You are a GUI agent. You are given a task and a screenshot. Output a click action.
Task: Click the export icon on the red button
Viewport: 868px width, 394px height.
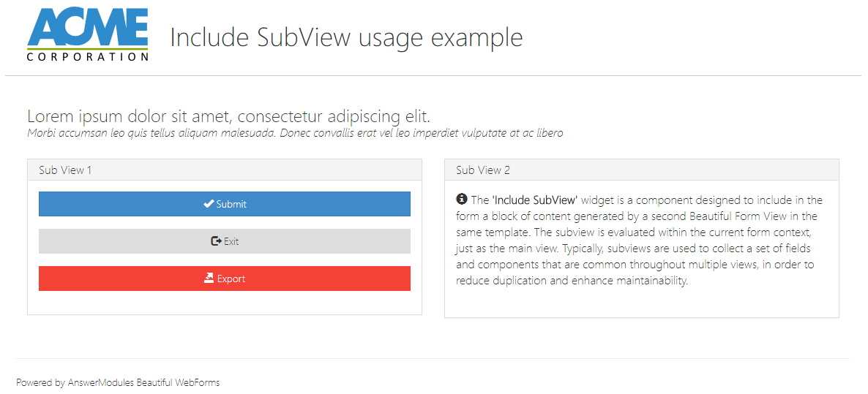209,279
